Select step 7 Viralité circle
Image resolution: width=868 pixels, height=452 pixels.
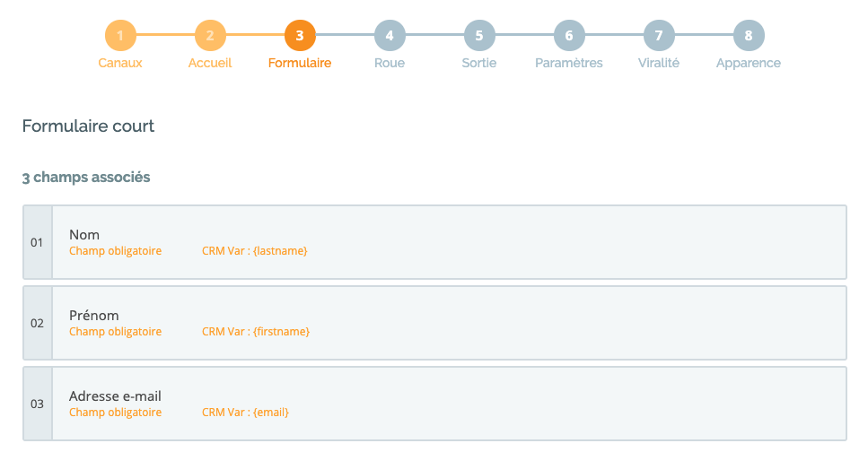pos(659,35)
